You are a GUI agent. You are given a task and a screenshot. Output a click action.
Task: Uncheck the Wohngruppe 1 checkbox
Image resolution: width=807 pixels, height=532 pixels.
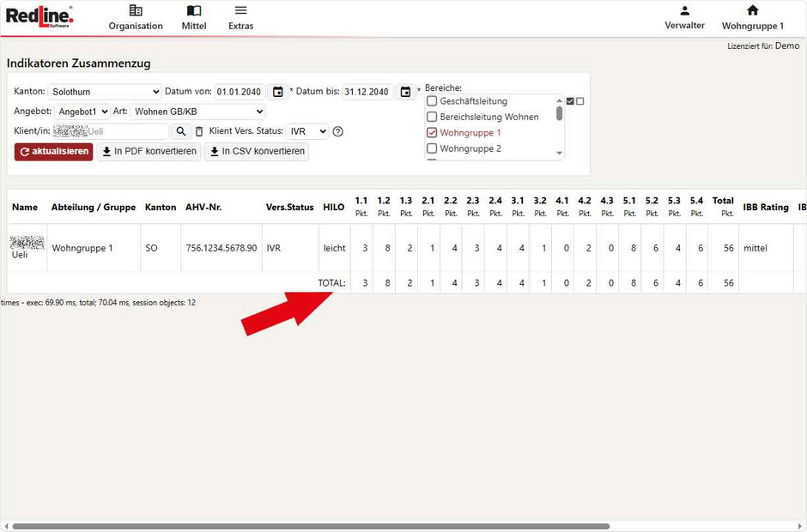pyautogui.click(x=433, y=133)
